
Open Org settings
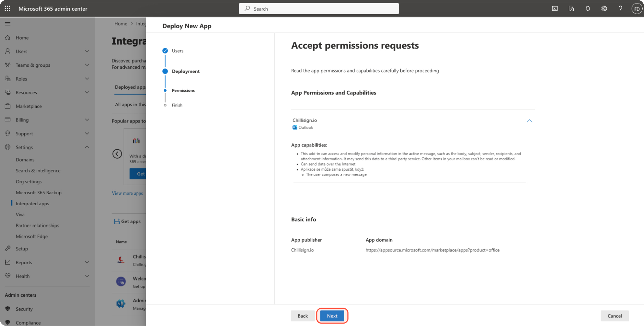(x=29, y=182)
